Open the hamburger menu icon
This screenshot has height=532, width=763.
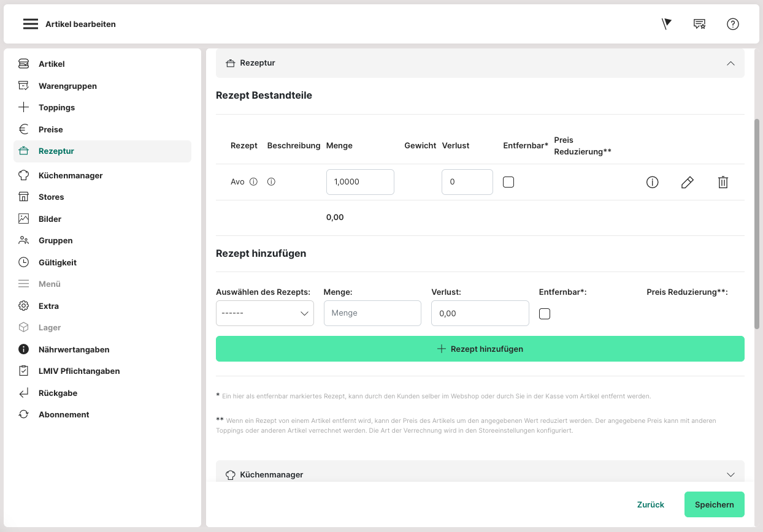(x=31, y=24)
